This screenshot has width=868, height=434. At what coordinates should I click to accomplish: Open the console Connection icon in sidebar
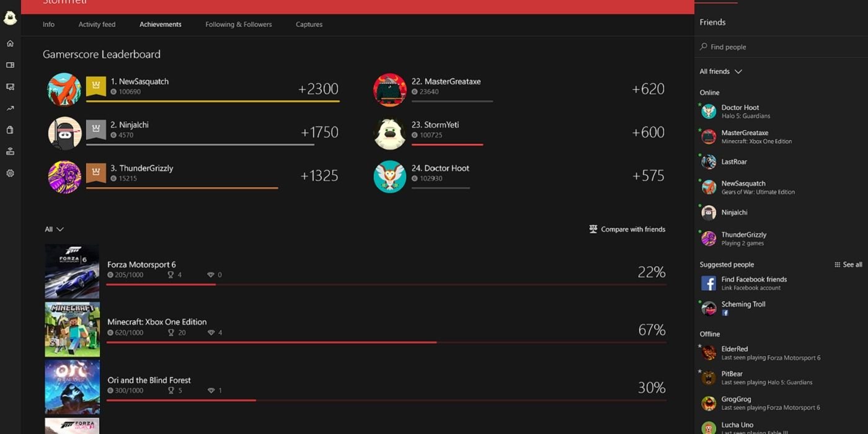[x=10, y=151]
